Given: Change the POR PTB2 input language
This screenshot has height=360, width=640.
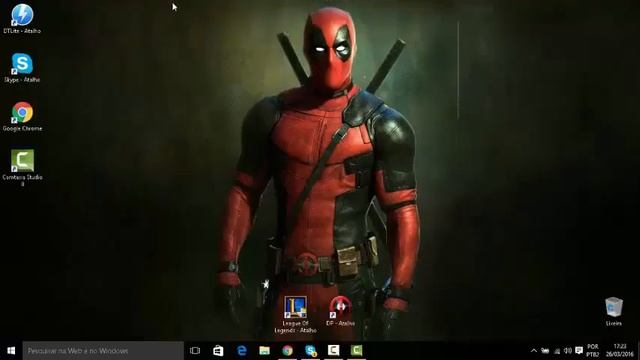Looking at the screenshot, I should (593, 351).
